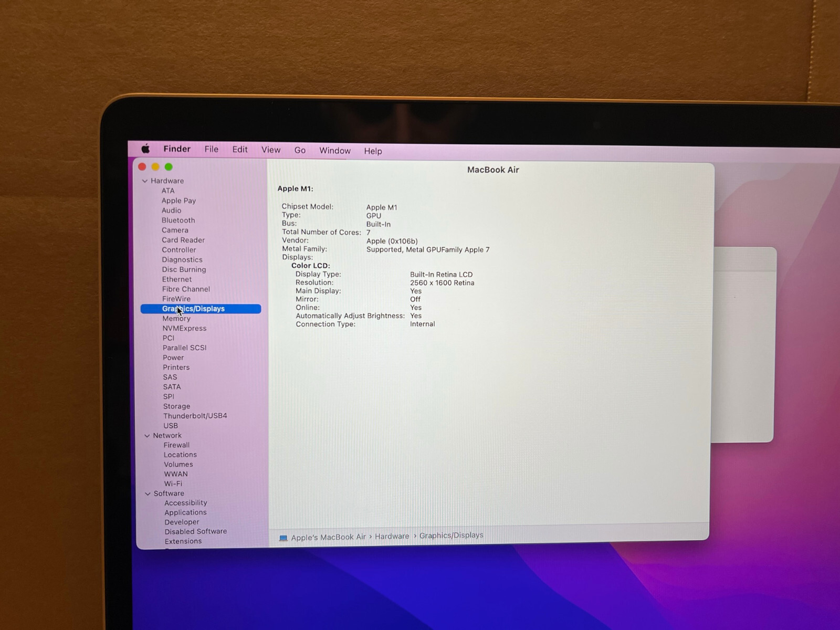840x630 pixels.
Task: Select Fibre Channel in the sidebar
Action: [x=186, y=289]
